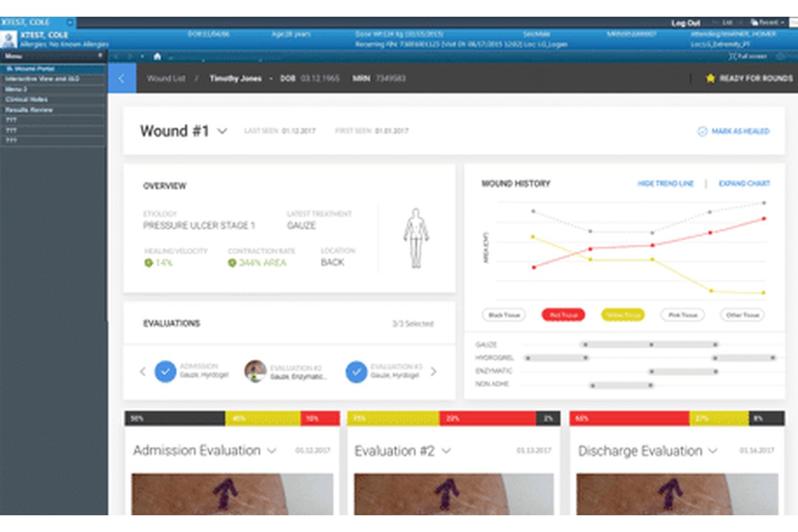Viewport: 798px width, 532px height.
Task: Expand the Admission Evaluation dropdown
Action: coord(272,451)
